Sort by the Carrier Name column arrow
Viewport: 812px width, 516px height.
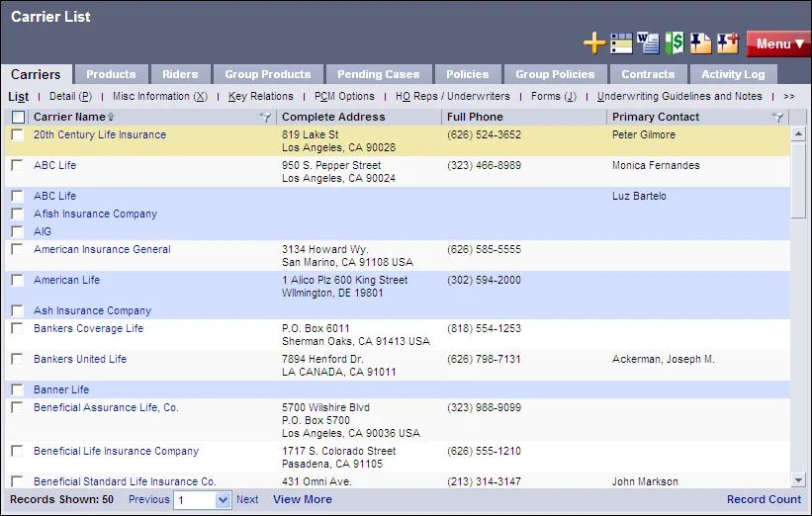111,118
